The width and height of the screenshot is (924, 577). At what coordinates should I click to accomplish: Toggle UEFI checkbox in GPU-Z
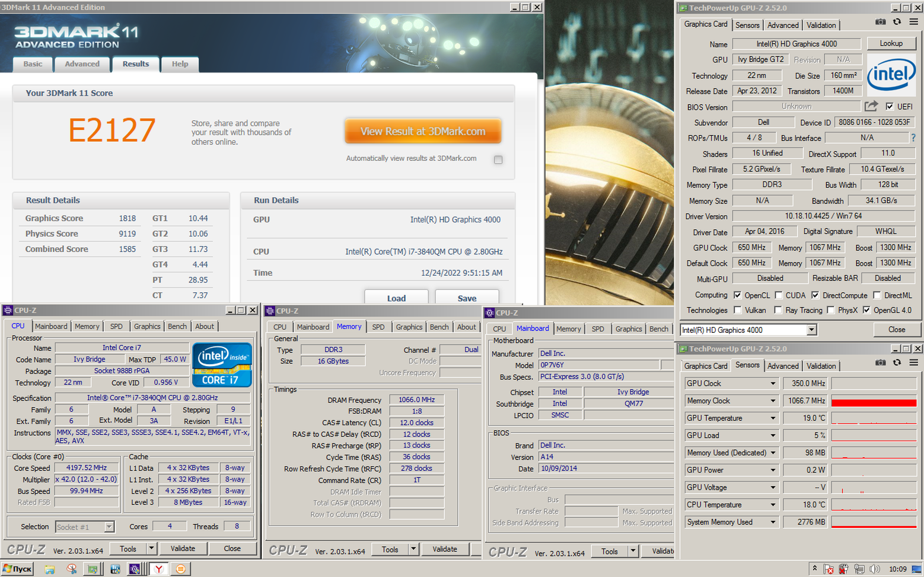889,106
